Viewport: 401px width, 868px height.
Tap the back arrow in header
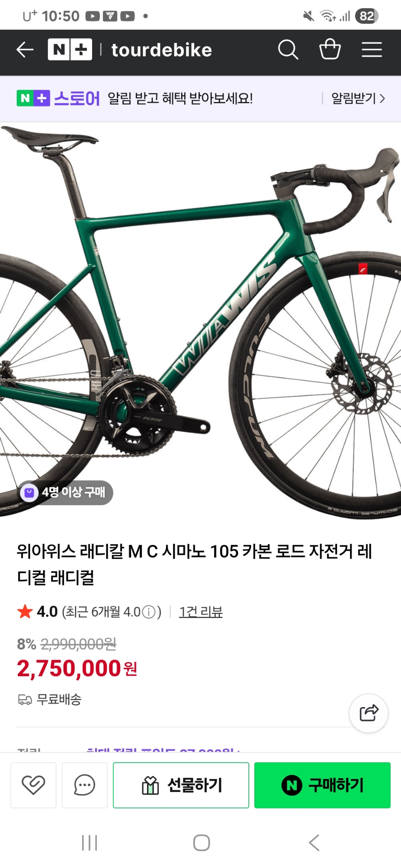point(25,49)
